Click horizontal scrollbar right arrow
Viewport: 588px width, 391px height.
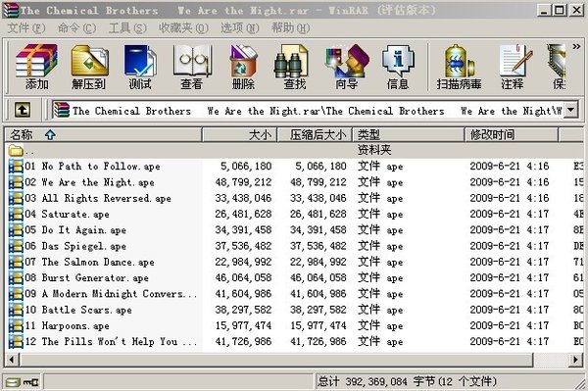pos(576,360)
